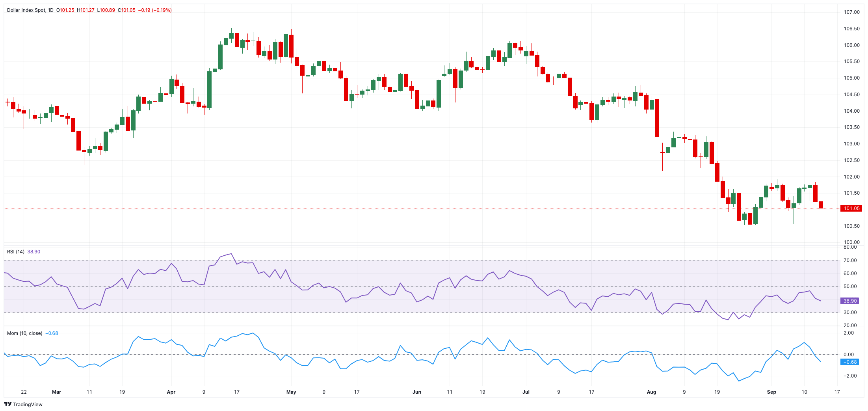This screenshot has height=411, width=868.
Task: Click the open value O101.25 in header
Action: (65, 10)
